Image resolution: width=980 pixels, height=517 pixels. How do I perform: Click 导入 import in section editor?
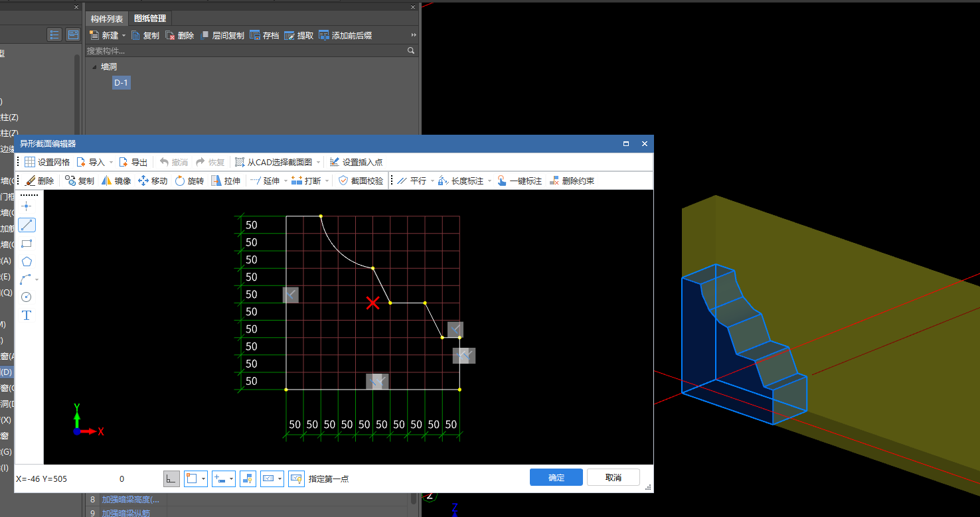(90, 162)
